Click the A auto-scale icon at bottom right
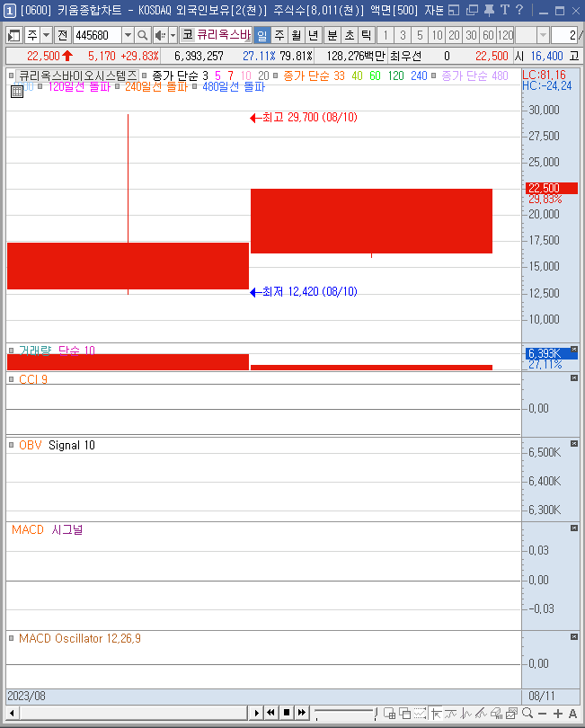585x728 pixels. (573, 713)
